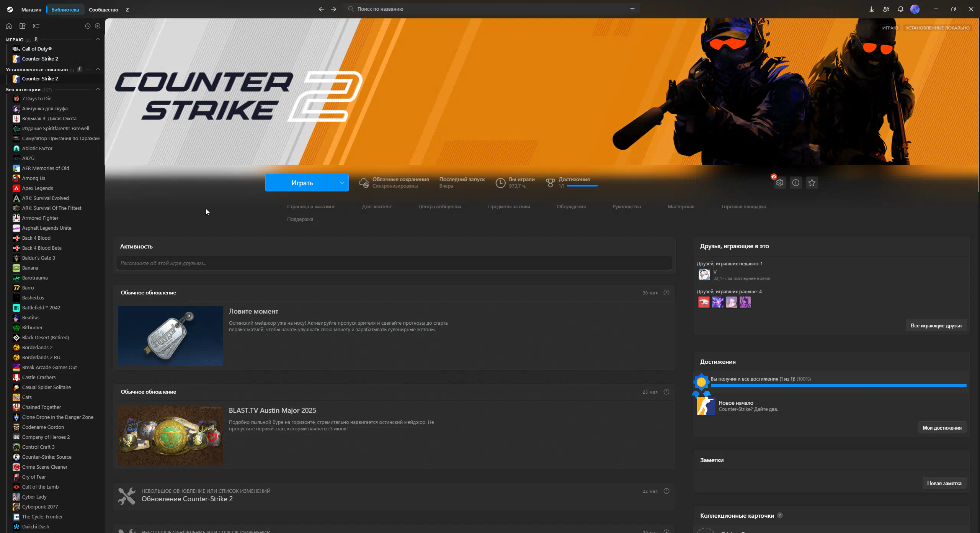Image resolution: width=980 pixels, height=533 pixels.
Task: Click Новое начало achievement icon
Action: [x=706, y=406]
